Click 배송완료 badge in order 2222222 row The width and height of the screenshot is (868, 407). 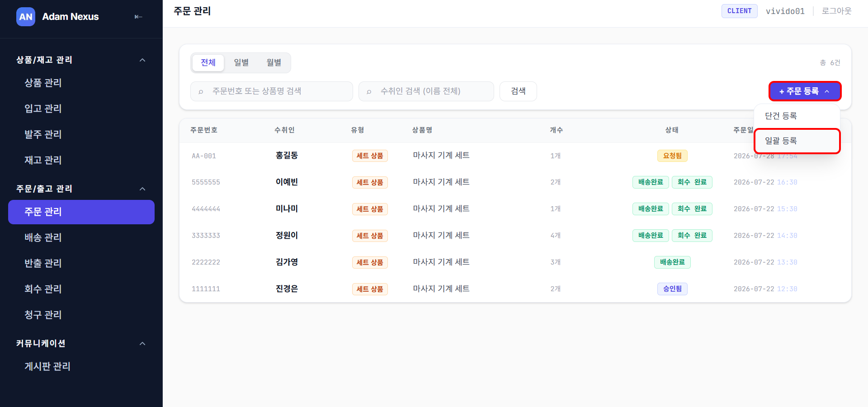(672, 262)
